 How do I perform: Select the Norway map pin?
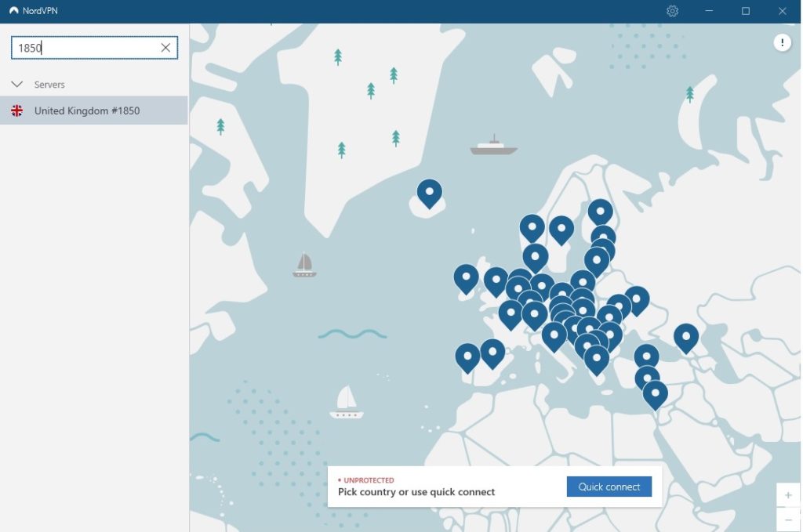tap(532, 227)
